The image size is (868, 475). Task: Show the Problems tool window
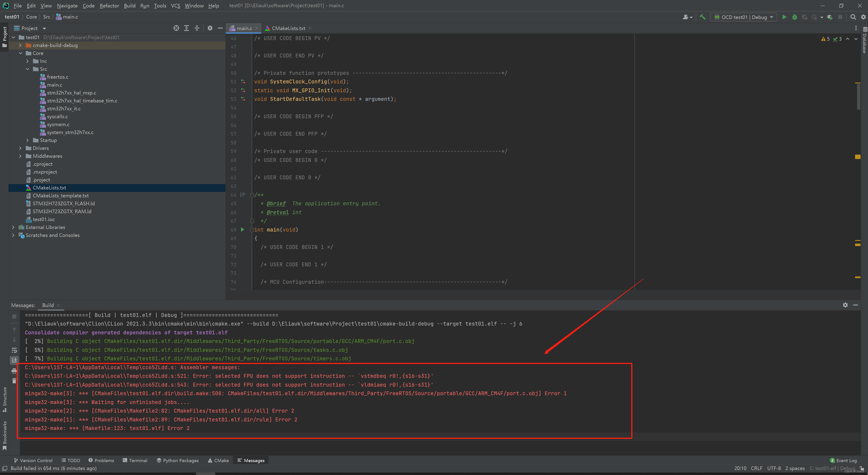(x=101, y=460)
